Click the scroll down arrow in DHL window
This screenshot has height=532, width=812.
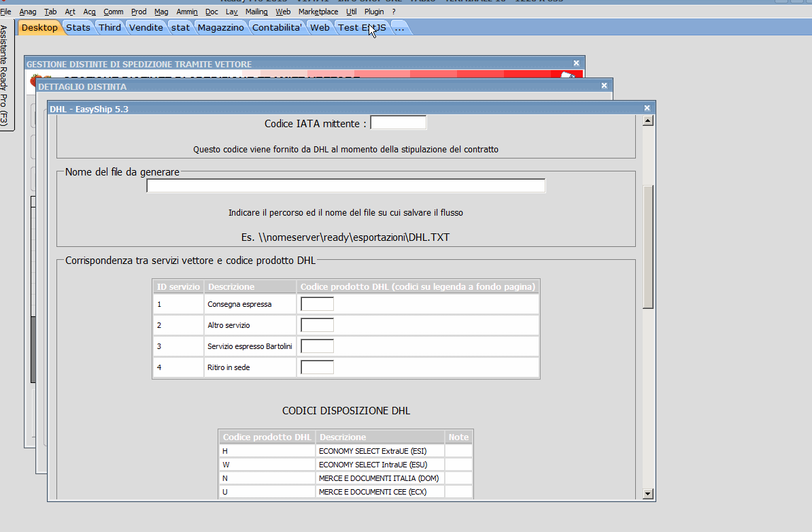click(x=648, y=494)
